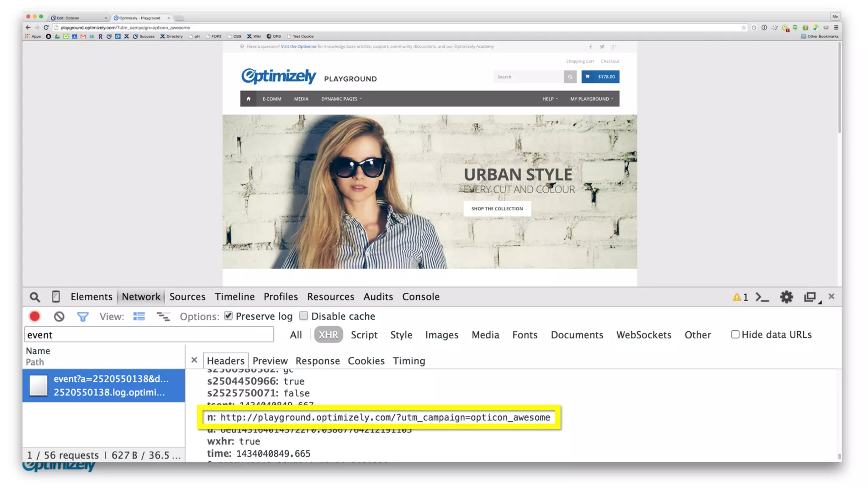Expand the Dynamic Pages dropdown menu

point(341,99)
